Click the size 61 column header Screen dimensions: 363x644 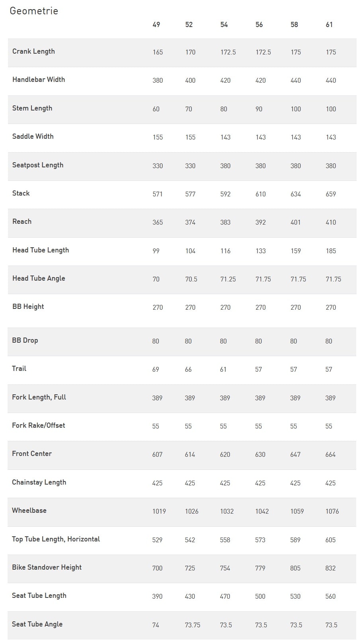coord(329,25)
